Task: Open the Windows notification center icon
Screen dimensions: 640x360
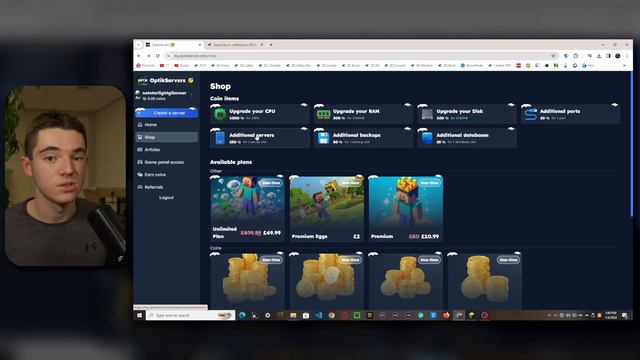Action: coord(625,315)
